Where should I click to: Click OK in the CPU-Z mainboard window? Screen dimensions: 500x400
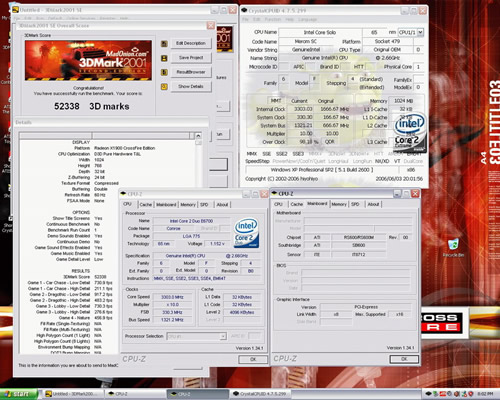tap(404, 359)
